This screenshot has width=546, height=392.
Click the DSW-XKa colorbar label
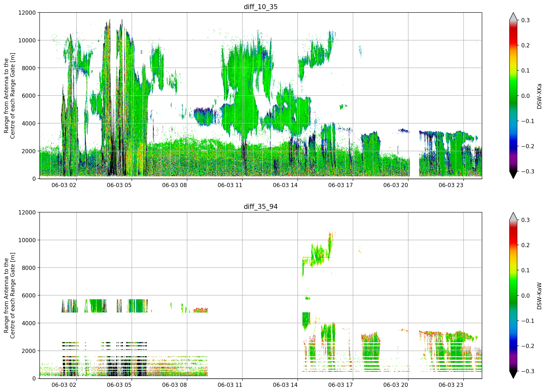point(539,96)
